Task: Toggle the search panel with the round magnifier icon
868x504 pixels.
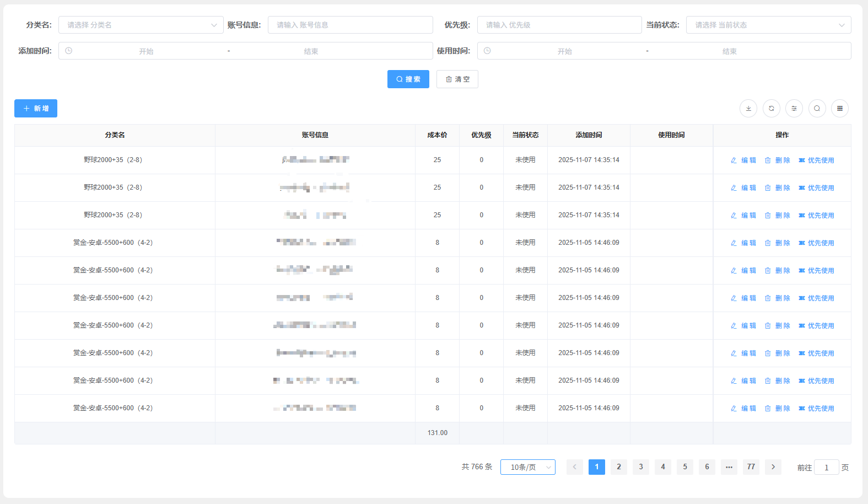Action: (x=817, y=109)
